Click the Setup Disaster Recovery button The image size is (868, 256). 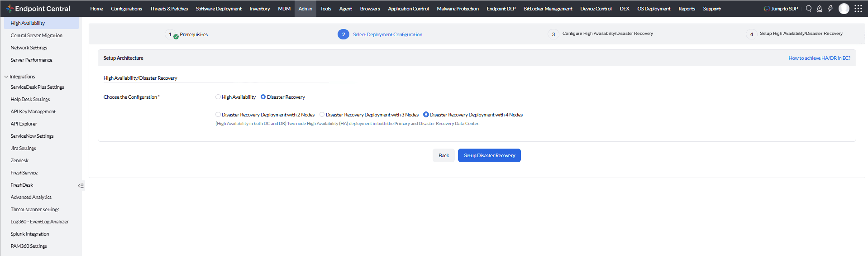(x=489, y=155)
